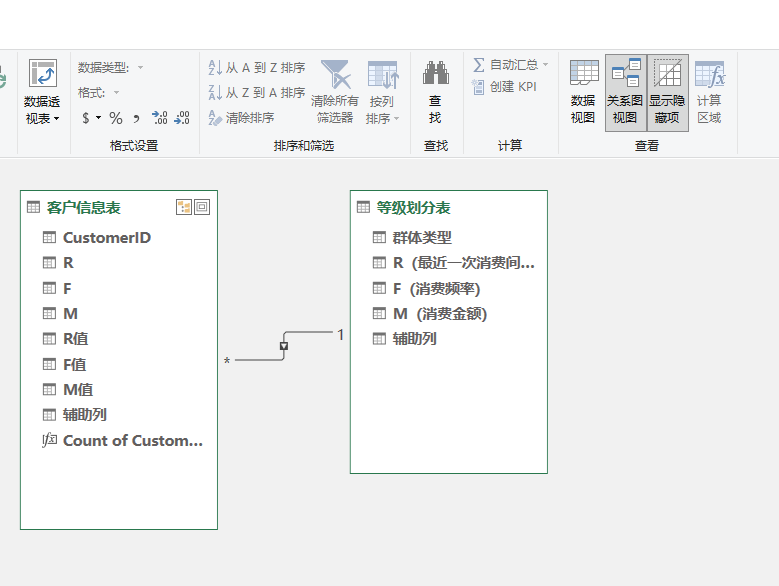Switch to 数据视图 data view
779x586 pixels.
(x=583, y=92)
